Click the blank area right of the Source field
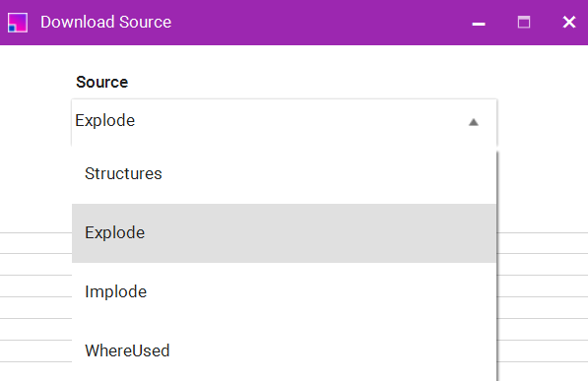Screen dimensions: 588x381 pos(543,122)
